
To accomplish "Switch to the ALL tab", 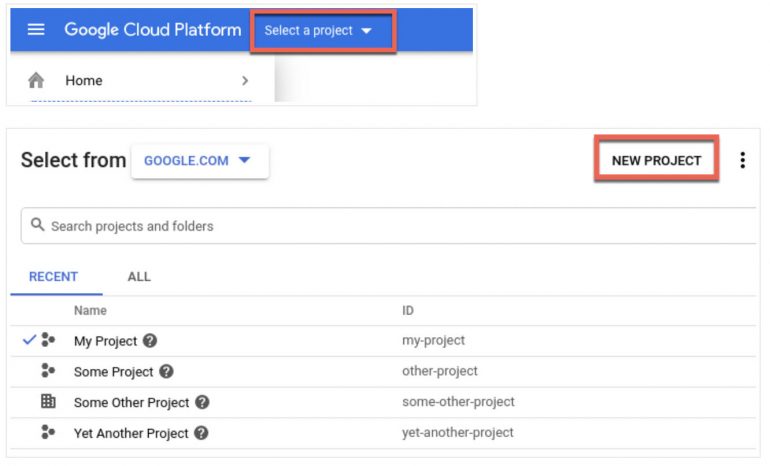I will pyautogui.click(x=139, y=276).
